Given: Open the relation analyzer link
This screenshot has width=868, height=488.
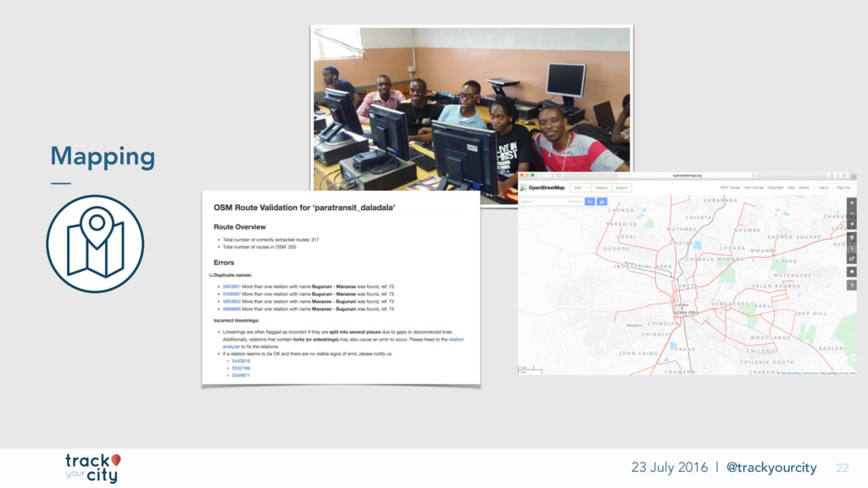Looking at the screenshot, I should (455, 339).
